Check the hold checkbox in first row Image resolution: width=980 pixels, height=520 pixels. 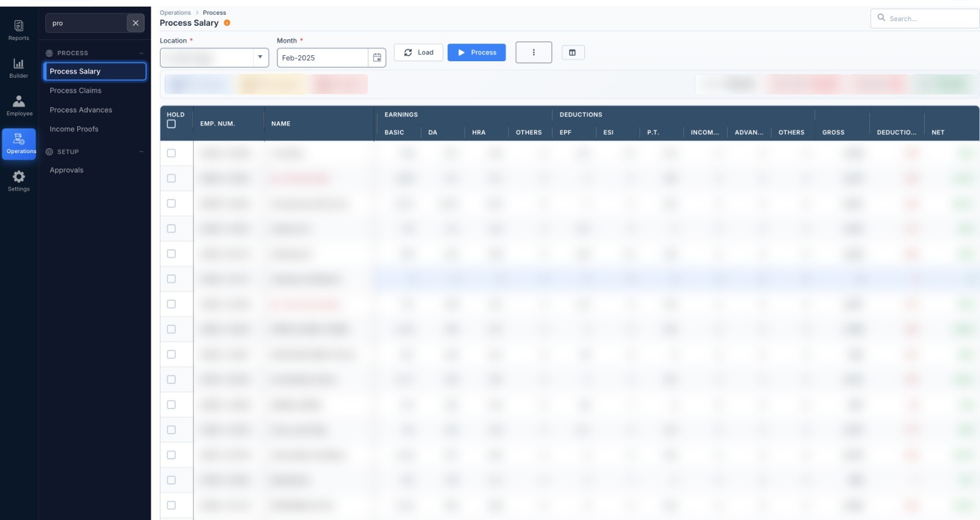pos(171,153)
